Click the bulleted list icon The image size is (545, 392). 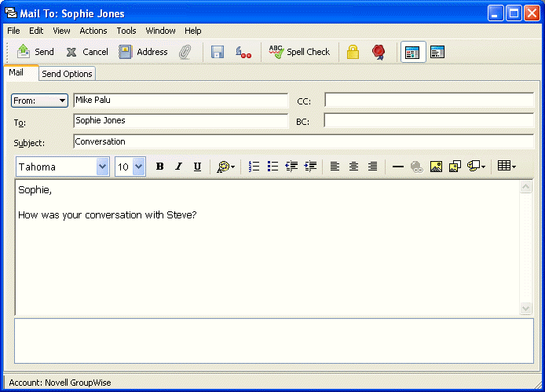pos(272,167)
